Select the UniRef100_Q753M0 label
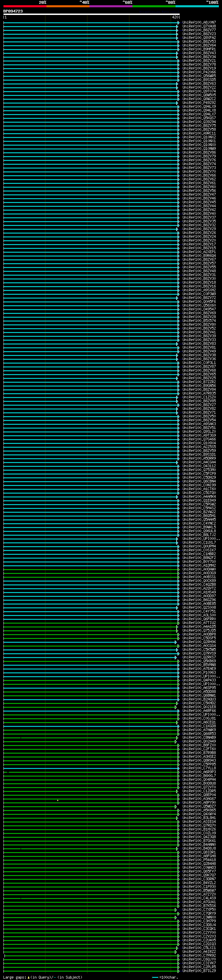The width and height of the screenshot is (222, 980). 199,470
